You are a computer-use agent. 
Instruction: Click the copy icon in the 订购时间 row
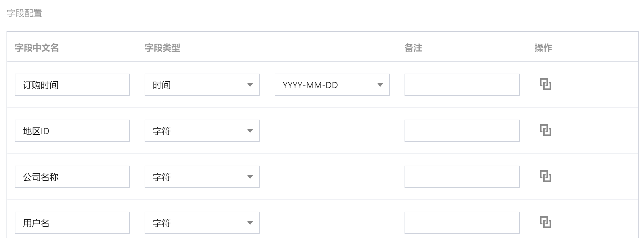point(545,84)
